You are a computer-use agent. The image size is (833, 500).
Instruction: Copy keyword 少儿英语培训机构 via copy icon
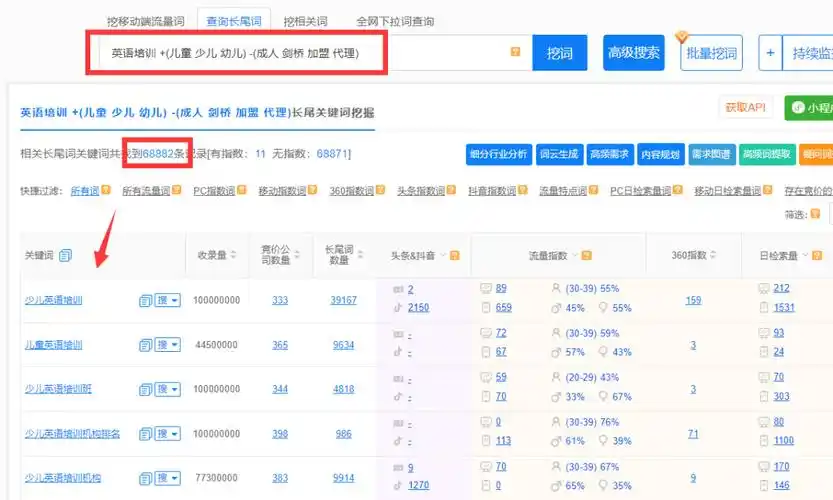[146, 478]
